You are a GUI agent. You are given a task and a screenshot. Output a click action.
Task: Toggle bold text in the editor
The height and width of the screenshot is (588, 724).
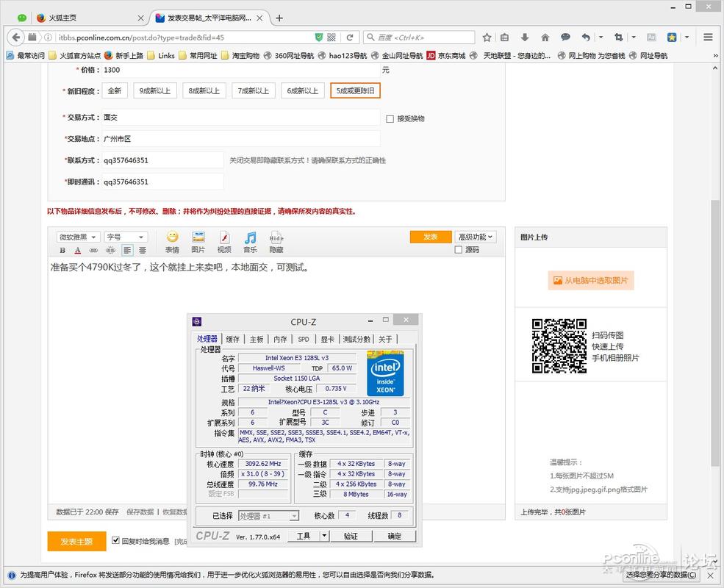pos(62,250)
